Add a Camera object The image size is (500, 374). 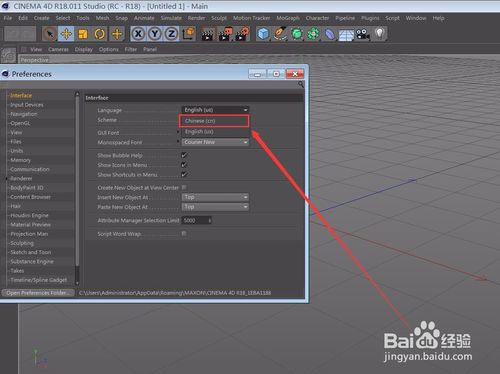363,34
